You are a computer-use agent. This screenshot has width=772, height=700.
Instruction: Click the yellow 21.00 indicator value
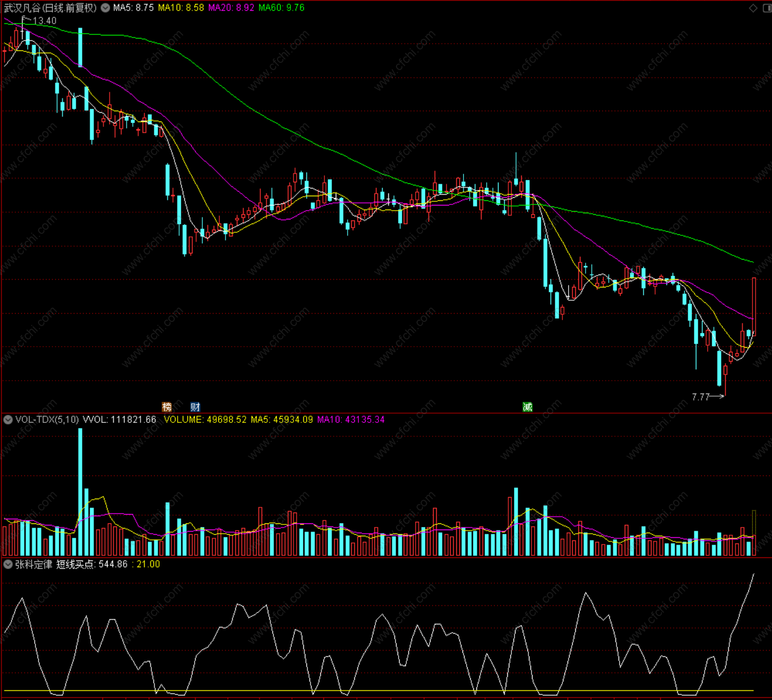[x=148, y=565]
